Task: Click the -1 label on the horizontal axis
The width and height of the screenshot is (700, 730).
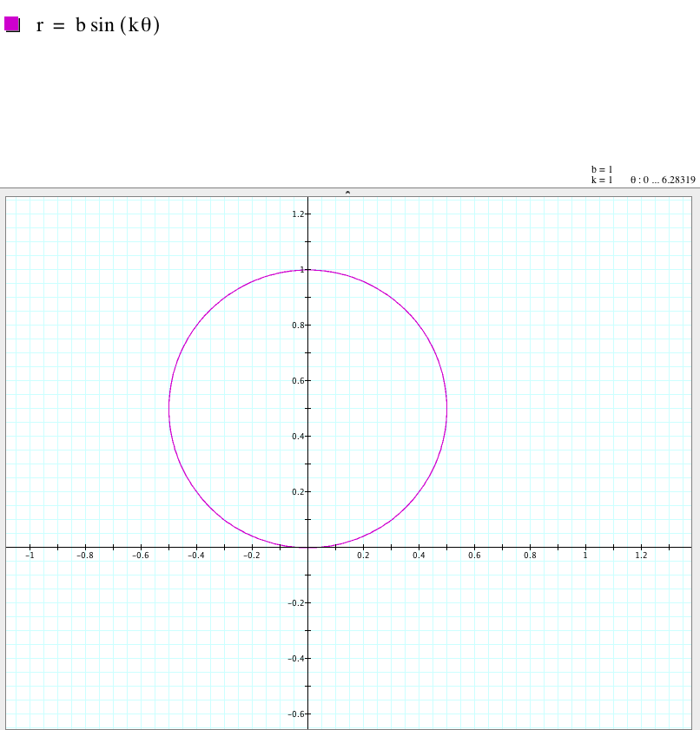Action: tap(30, 556)
